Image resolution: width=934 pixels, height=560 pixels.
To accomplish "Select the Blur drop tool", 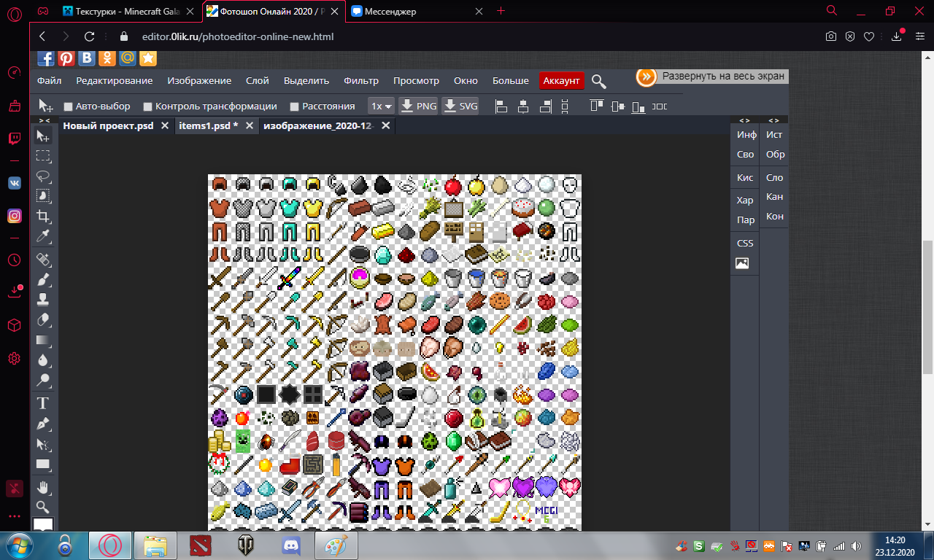I will [x=44, y=359].
